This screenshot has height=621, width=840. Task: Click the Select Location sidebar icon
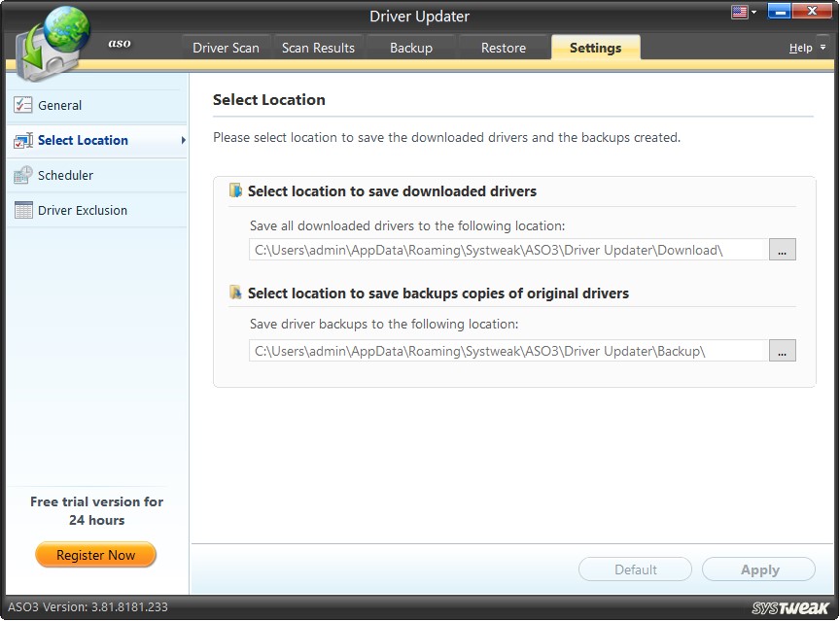[x=21, y=140]
